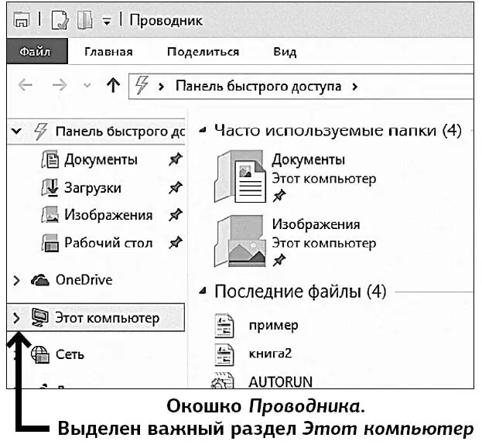Click the pin under Изображения in frequent folders

(279, 261)
